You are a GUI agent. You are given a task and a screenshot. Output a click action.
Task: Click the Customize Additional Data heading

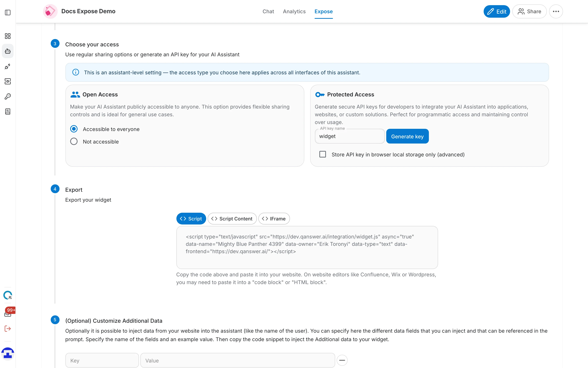click(x=114, y=321)
